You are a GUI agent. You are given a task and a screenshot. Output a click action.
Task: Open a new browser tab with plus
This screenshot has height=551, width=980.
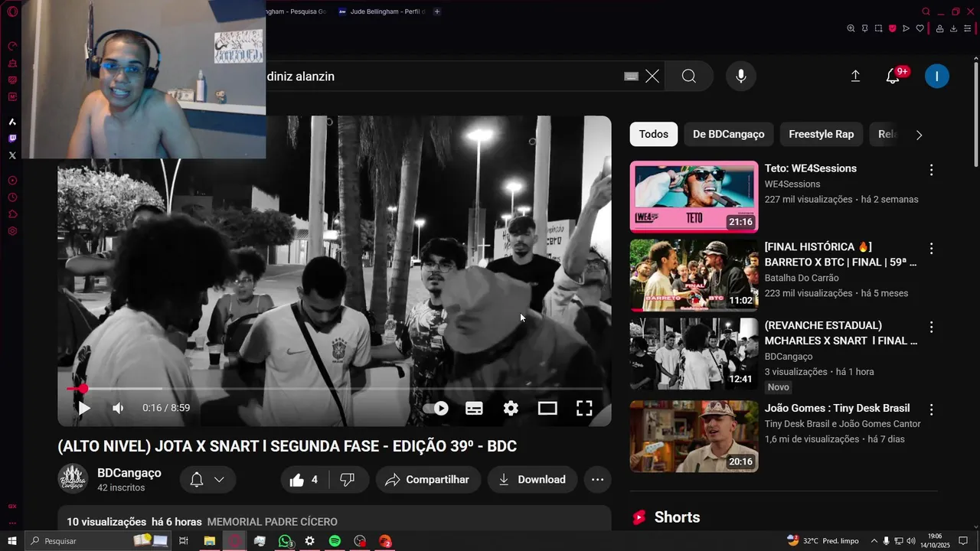click(x=437, y=11)
